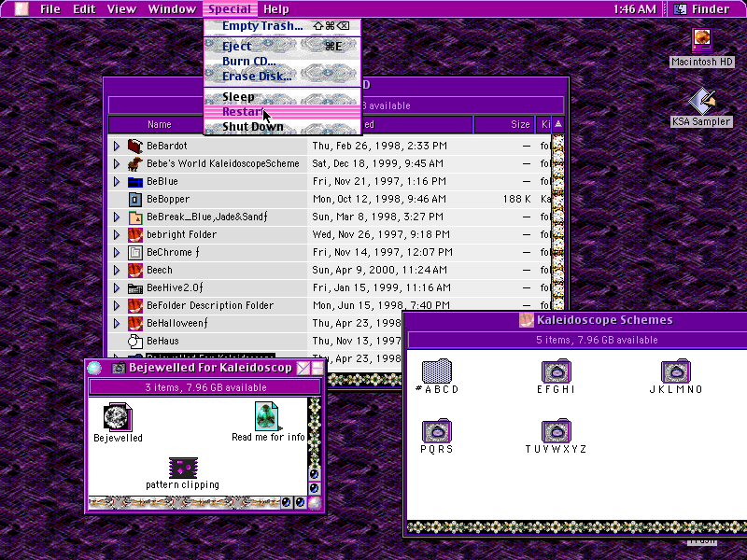The height and width of the screenshot is (560, 747).
Task: Expand the BeFolder Description Folder triangle
Action: coord(116,305)
